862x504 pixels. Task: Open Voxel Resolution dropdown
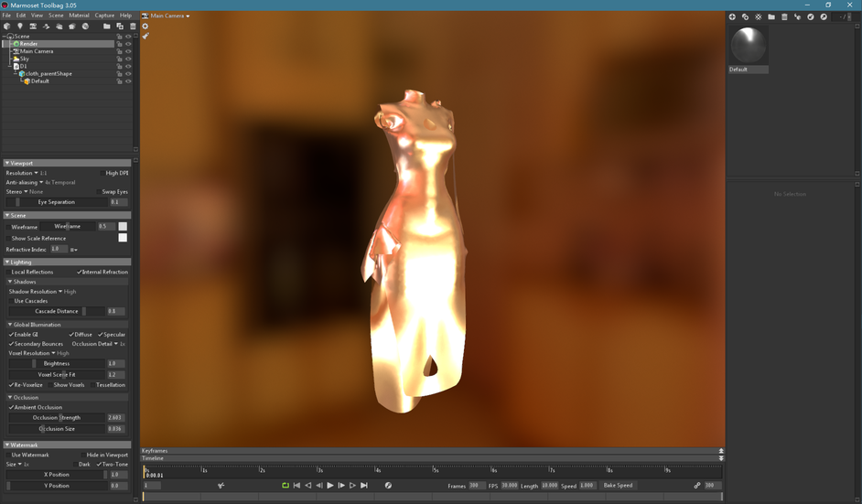pyautogui.click(x=38, y=353)
